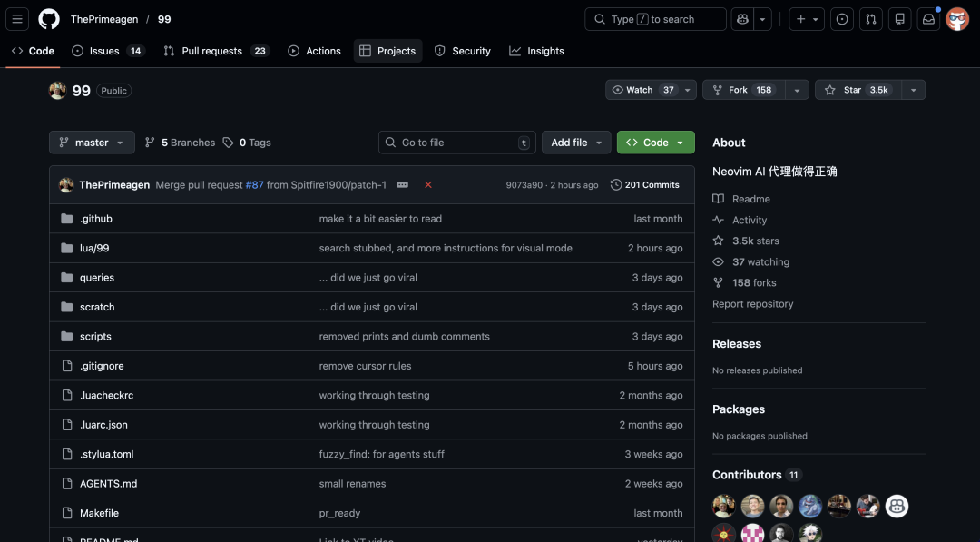This screenshot has width=980, height=542.
Task: Click first contributor avatar
Action: pos(724,506)
